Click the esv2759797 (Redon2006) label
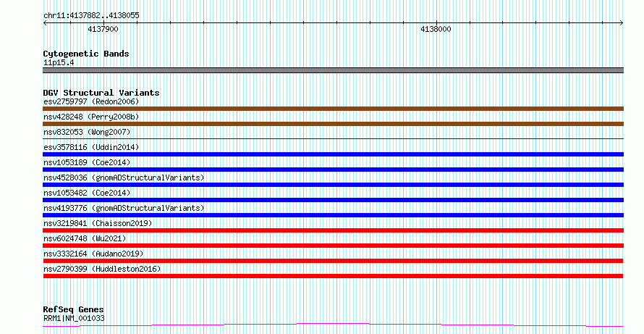 pyautogui.click(x=91, y=101)
